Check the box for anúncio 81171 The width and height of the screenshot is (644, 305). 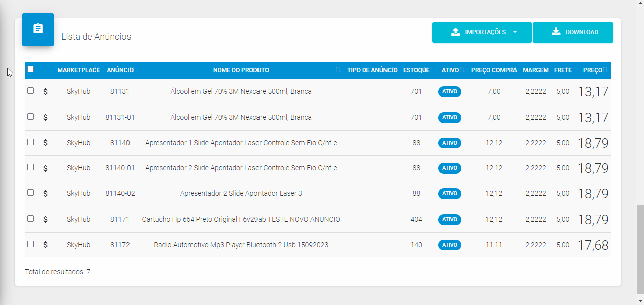[x=30, y=219]
